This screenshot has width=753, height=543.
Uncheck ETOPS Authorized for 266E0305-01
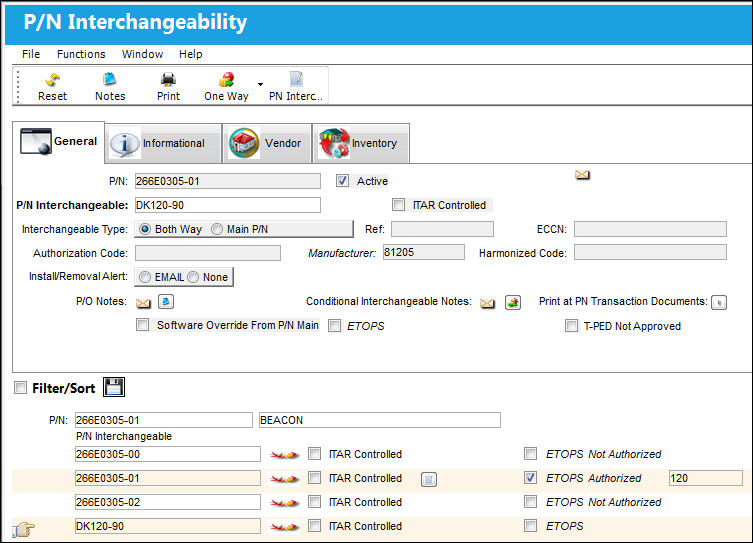531,478
